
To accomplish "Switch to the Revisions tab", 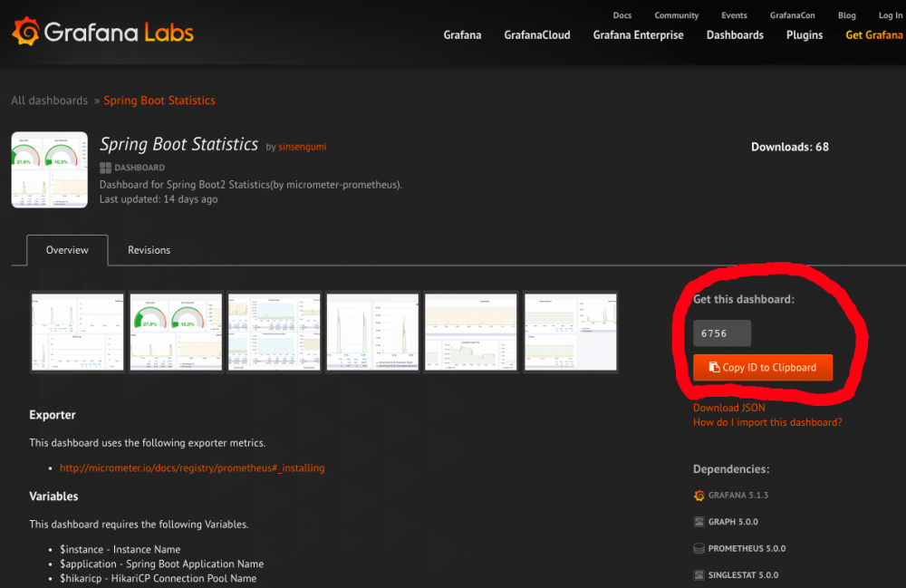I will tap(149, 250).
